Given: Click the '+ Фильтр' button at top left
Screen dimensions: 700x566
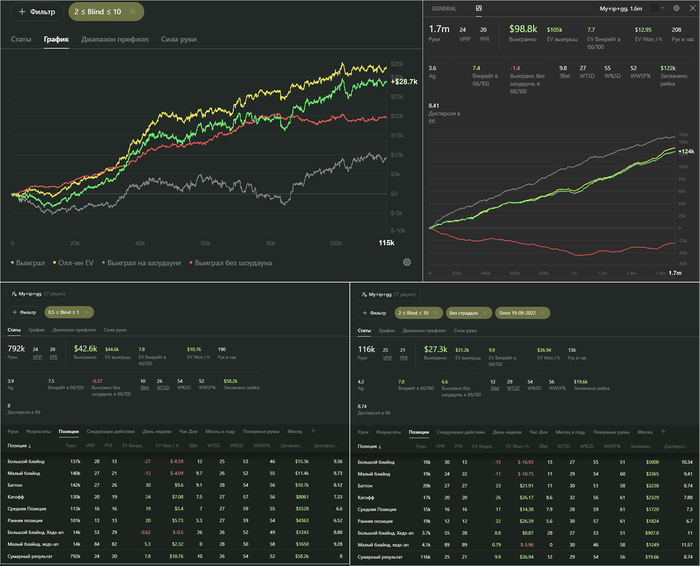Looking at the screenshot, I should [x=37, y=12].
